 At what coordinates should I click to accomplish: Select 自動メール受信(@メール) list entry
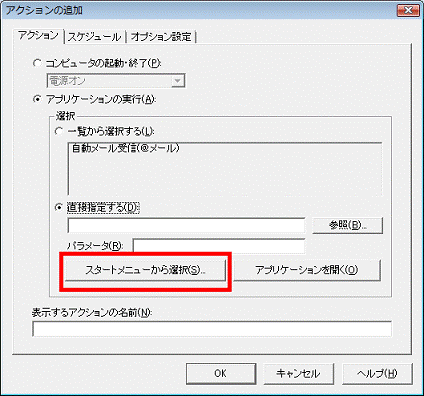[x=126, y=148]
